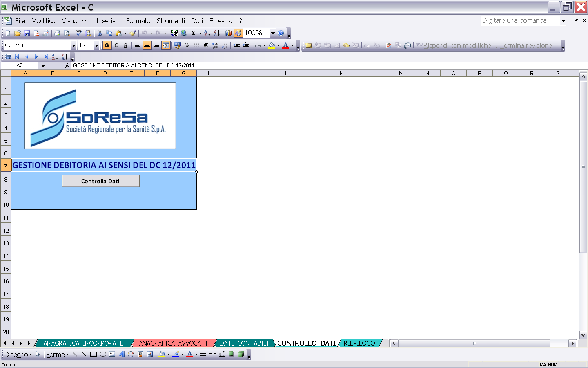Insert hyperlink using the globe icon
The width and height of the screenshot is (588, 368).
coord(184,33)
